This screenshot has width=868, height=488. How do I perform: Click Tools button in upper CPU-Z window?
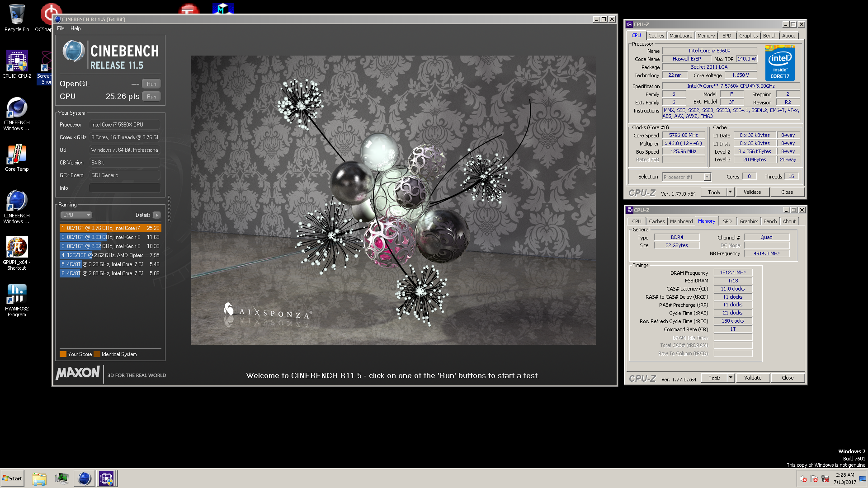pyautogui.click(x=714, y=192)
